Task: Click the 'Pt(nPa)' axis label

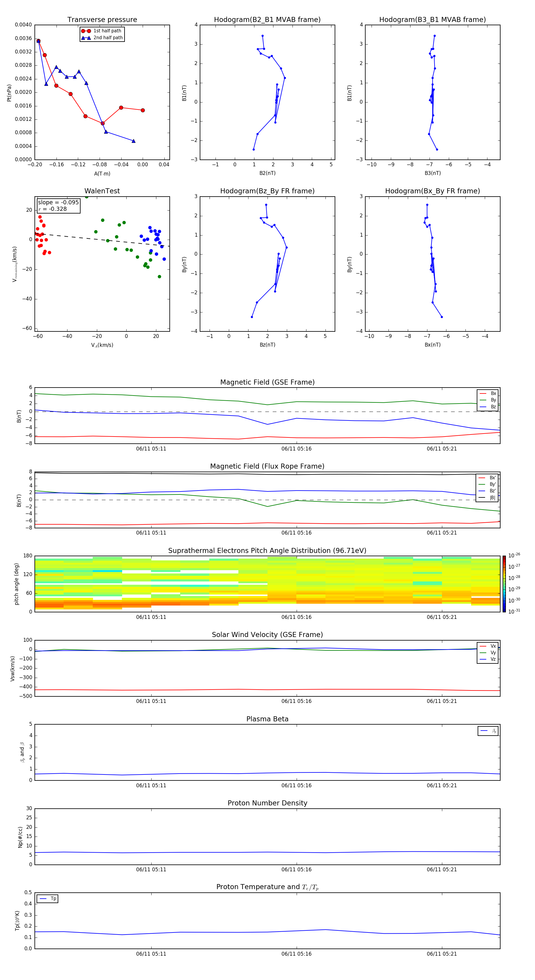Action: click(9, 93)
